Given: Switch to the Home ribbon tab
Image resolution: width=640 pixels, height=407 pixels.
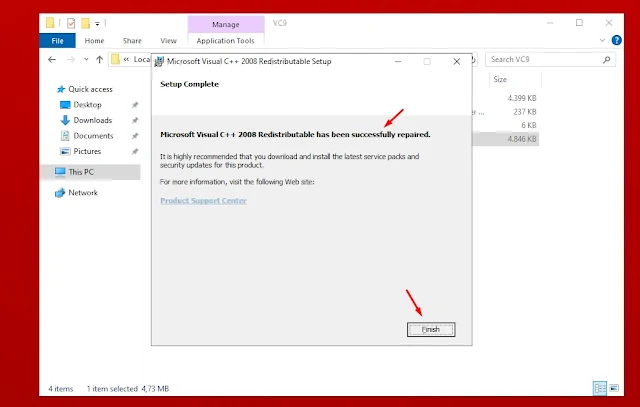Looking at the screenshot, I should point(94,41).
